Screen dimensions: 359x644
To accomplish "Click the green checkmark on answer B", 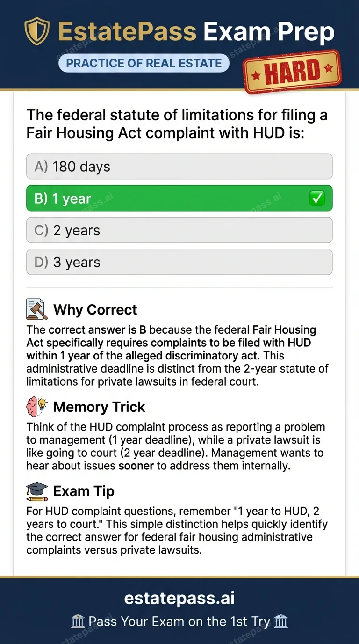I will 317,198.
